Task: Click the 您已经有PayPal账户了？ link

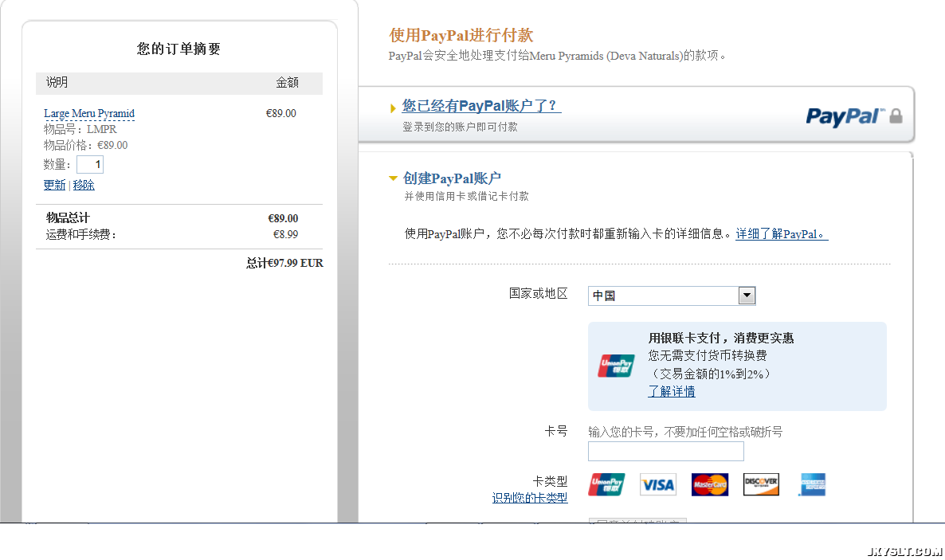Action: tap(481, 106)
